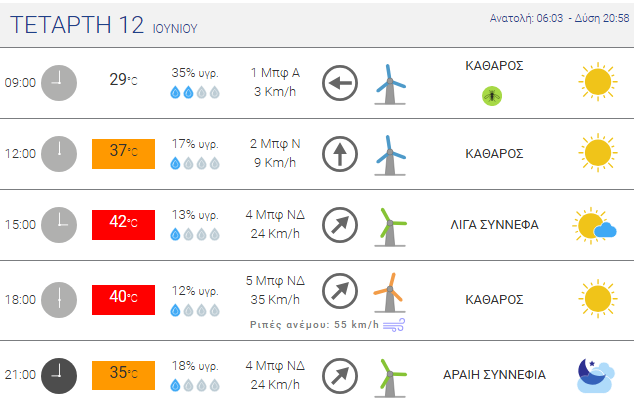The image size is (639, 410).
Task: Click the orange 37°C temperature box
Action: tap(123, 154)
